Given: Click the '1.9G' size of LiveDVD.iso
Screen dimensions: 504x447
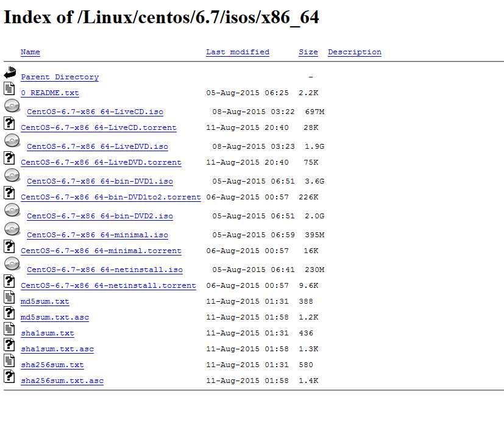Looking at the screenshot, I should [314, 146].
